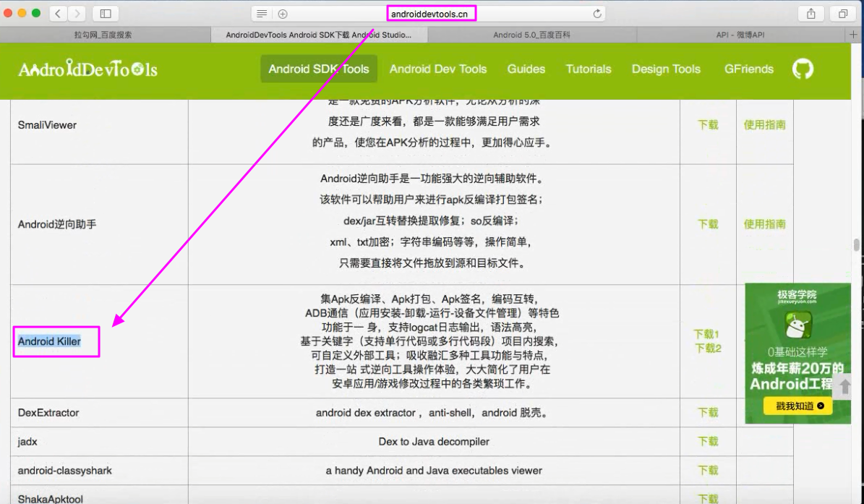Select Design Tools in the navigation bar
Screen dimensions: 864x504
tap(665, 69)
